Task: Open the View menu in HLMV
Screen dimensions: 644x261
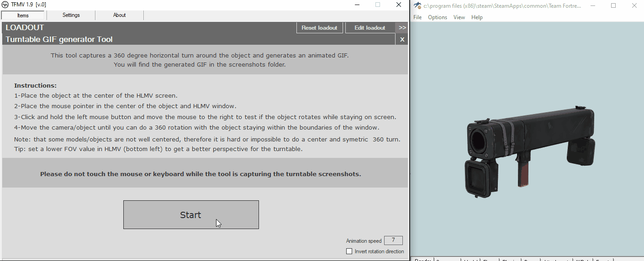Action: pos(459,17)
